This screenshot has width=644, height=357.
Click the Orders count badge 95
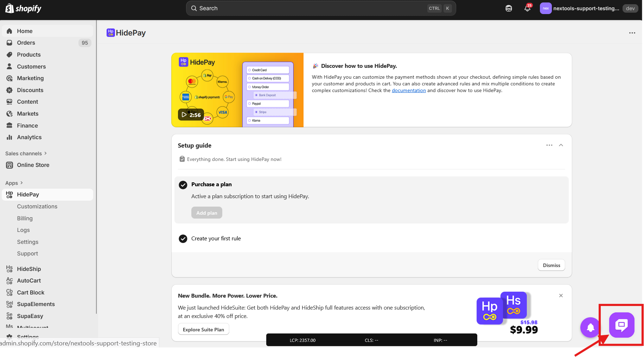[x=85, y=43]
